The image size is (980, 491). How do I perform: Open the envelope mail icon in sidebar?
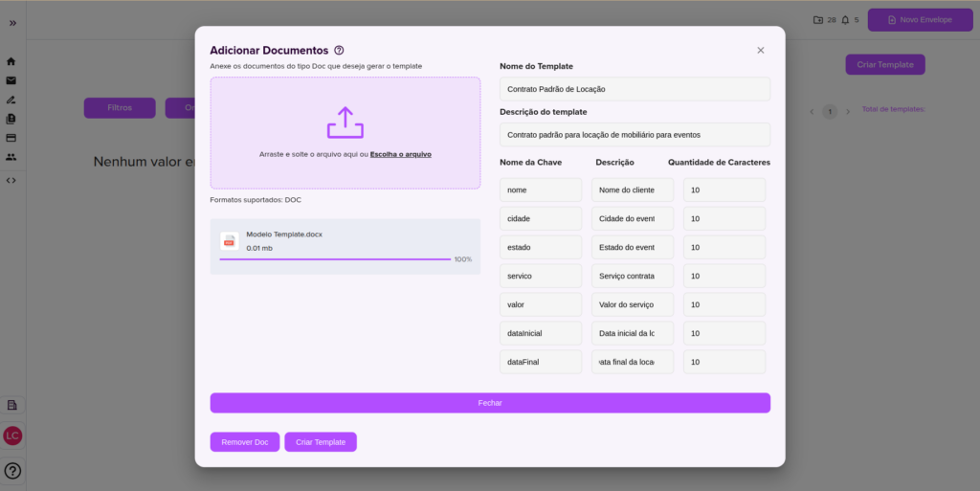click(x=11, y=80)
